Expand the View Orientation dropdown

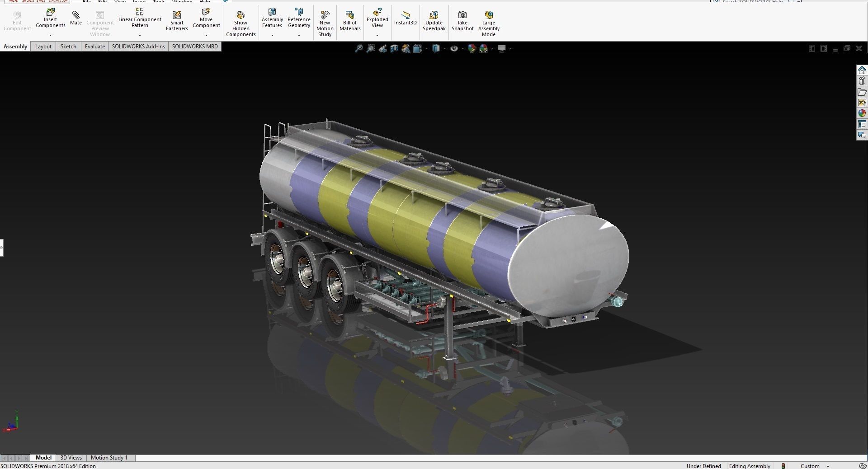425,48
